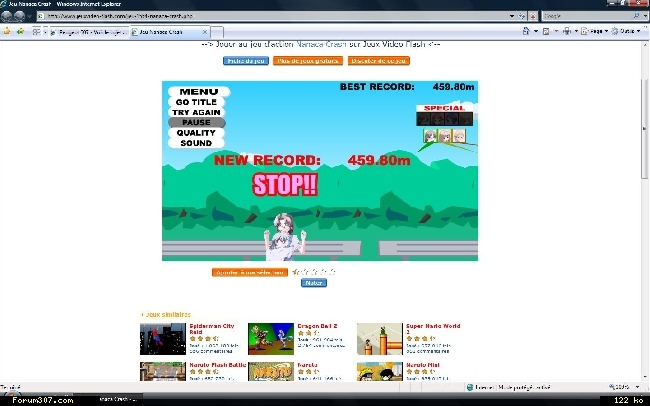
Task: Expand the address bar history dropdown
Action: [512, 16]
